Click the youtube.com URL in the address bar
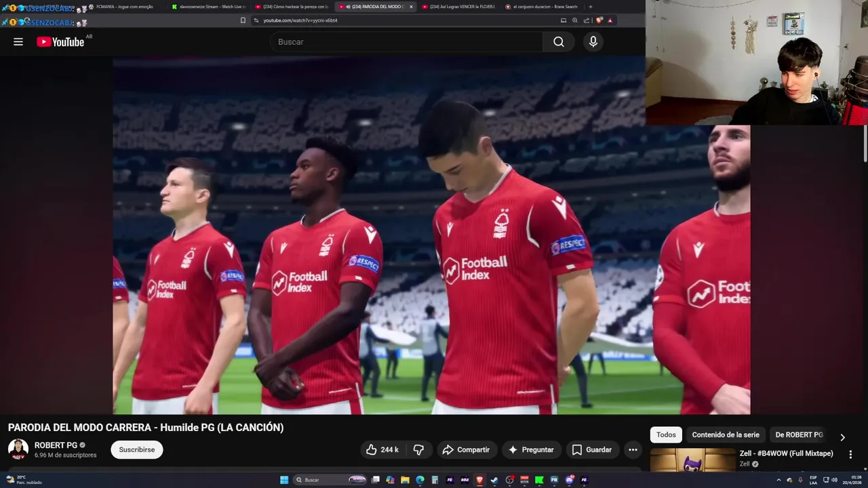868x488 pixels. [x=300, y=20]
